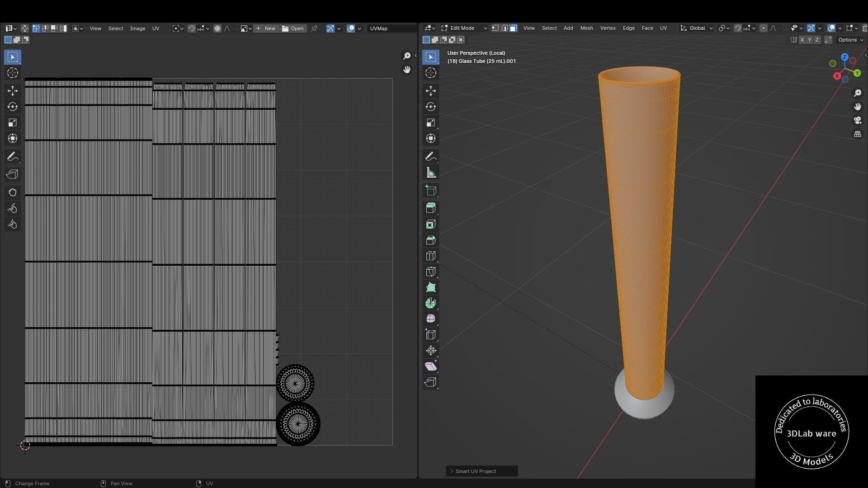The height and width of the screenshot is (488, 868).
Task: Toggle UV sync selection button
Action: coord(24,28)
